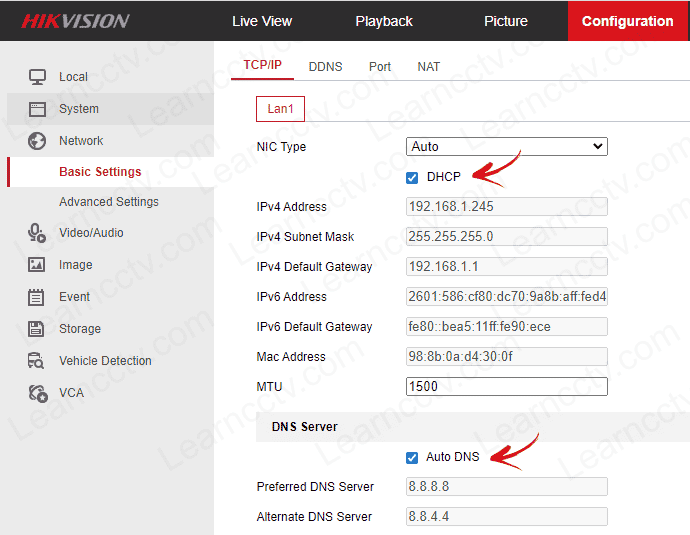Click the Storage floppy disk icon
The width and height of the screenshot is (690, 535).
click(x=37, y=329)
